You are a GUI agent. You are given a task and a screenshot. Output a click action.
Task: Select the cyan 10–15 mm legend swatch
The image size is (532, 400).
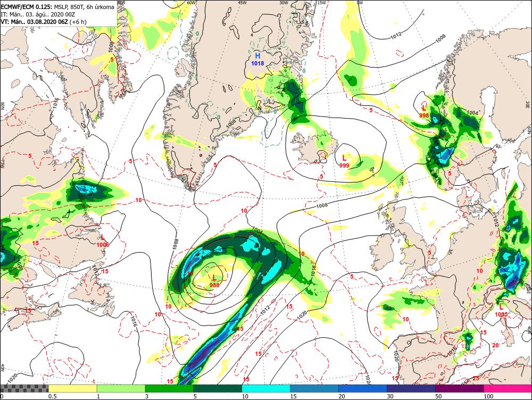[266, 388]
